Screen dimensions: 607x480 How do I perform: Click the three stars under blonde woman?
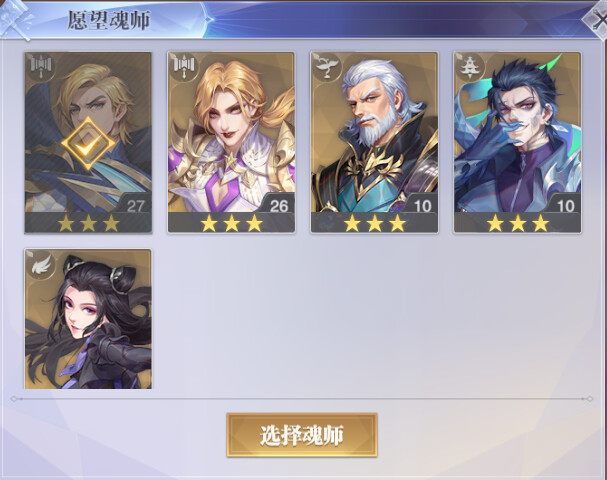[231, 223]
